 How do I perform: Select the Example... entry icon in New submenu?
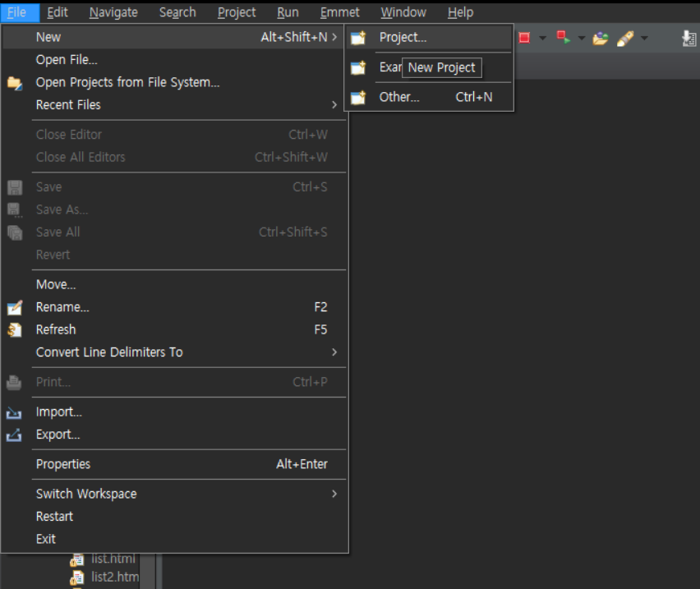(358, 67)
